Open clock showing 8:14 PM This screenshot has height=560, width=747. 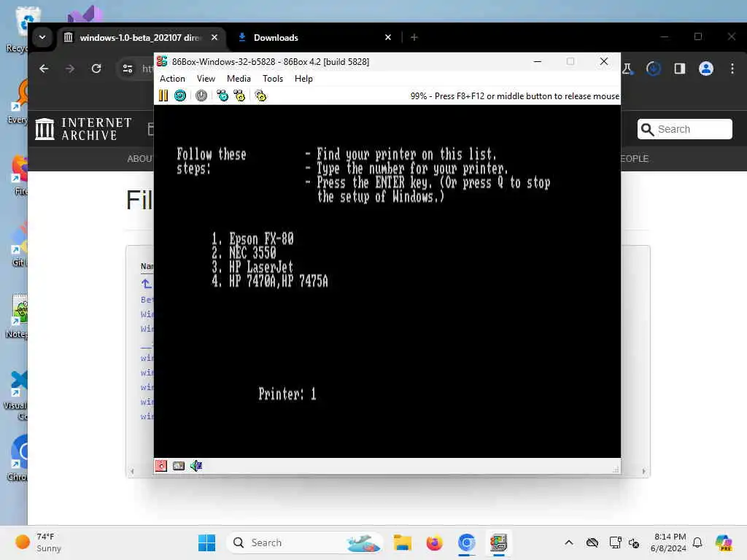point(668,542)
